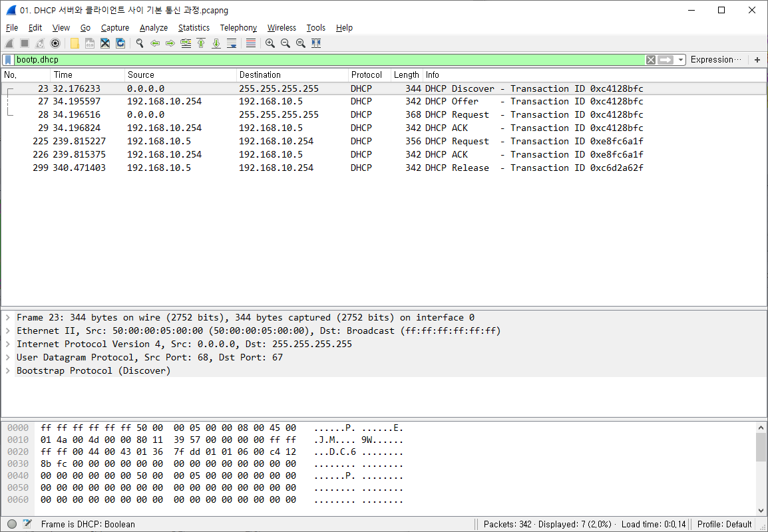The width and height of the screenshot is (768, 532).
Task: Select packet 28 DHCP Request row
Action: point(384,114)
